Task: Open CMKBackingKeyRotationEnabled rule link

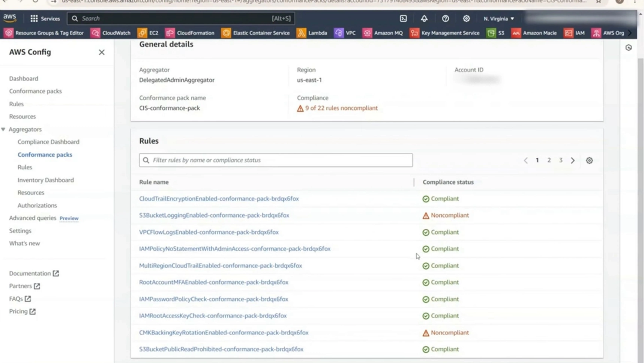Action: 224,333
